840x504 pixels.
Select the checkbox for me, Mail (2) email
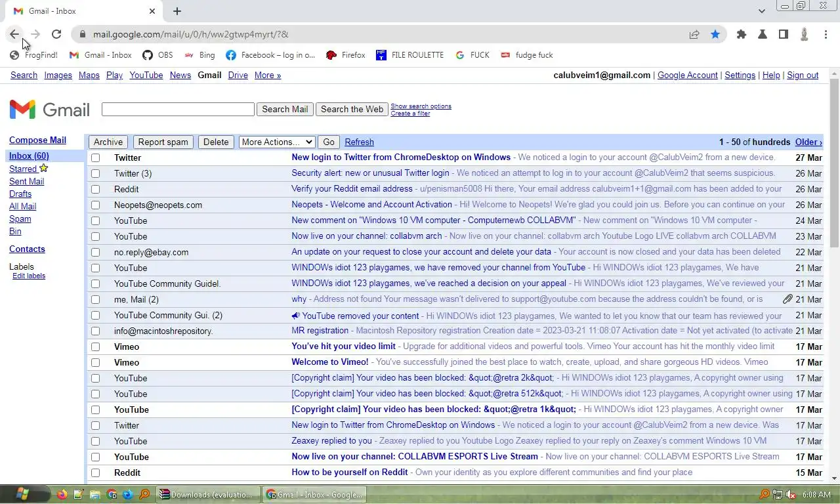click(x=96, y=299)
